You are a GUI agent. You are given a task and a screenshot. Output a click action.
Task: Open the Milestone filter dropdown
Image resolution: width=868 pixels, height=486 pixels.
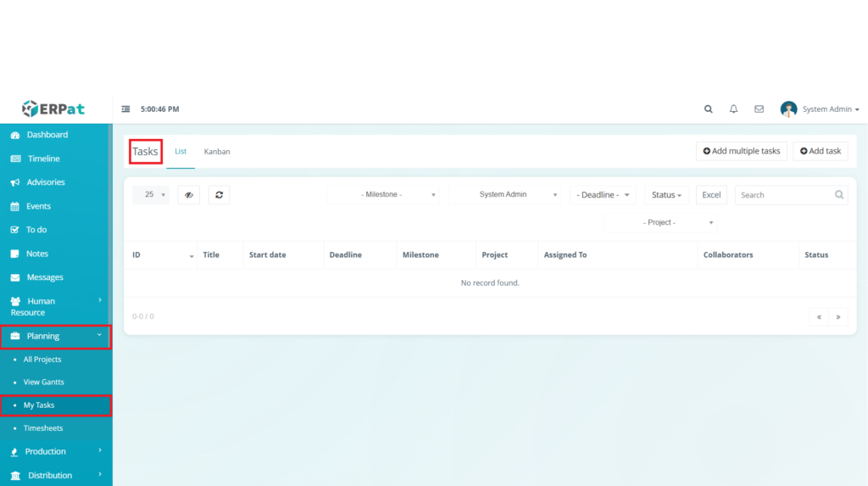coord(384,195)
